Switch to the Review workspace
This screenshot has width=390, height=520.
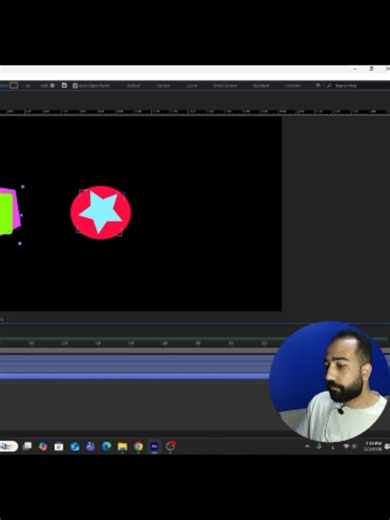(x=163, y=86)
